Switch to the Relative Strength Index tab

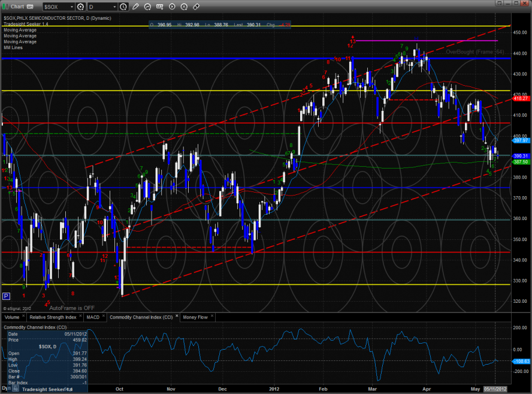pyautogui.click(x=53, y=317)
